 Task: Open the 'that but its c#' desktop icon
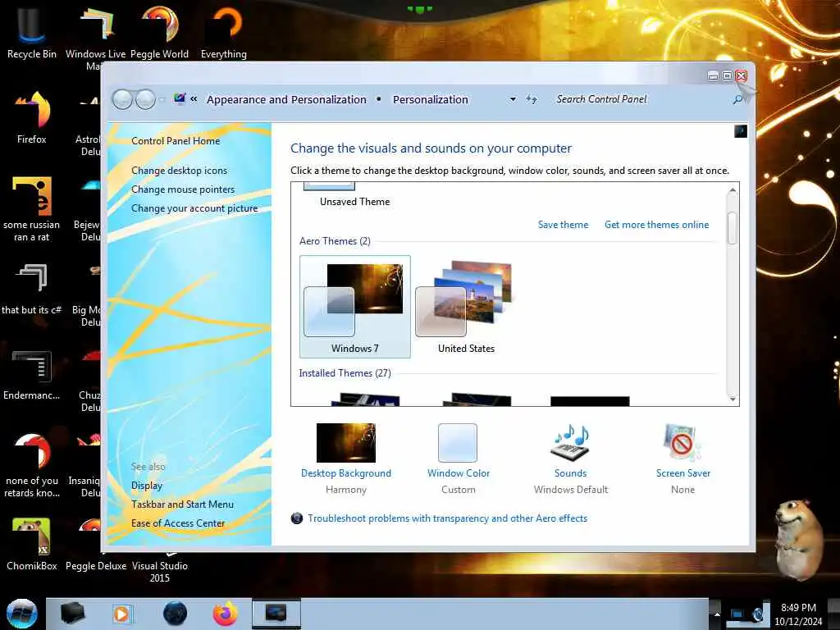[32, 288]
